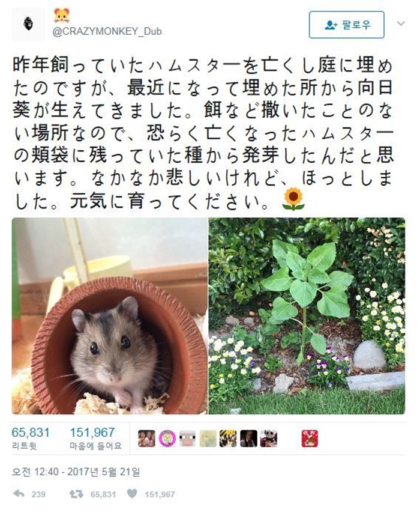Screen dimensions: 420x513
Task: Open the author's profile avatar
Action: pos(28,24)
